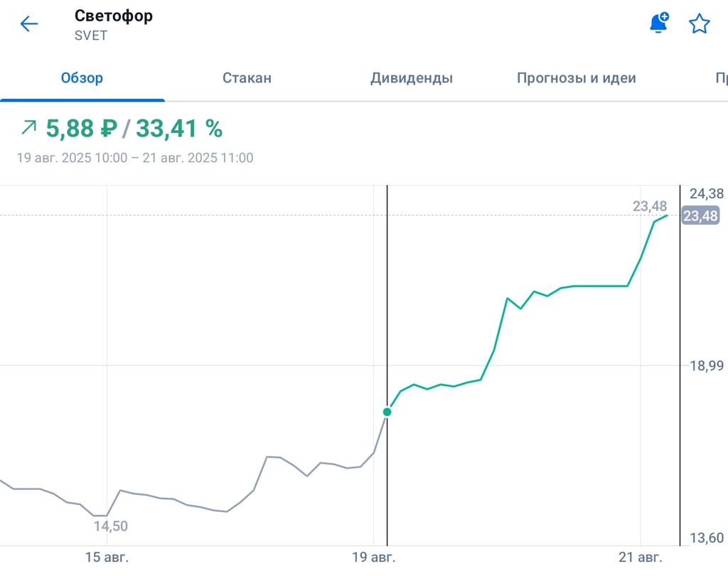728x576 pixels.
Task: Add Светофор to favorites with the star
Action: pyautogui.click(x=700, y=24)
